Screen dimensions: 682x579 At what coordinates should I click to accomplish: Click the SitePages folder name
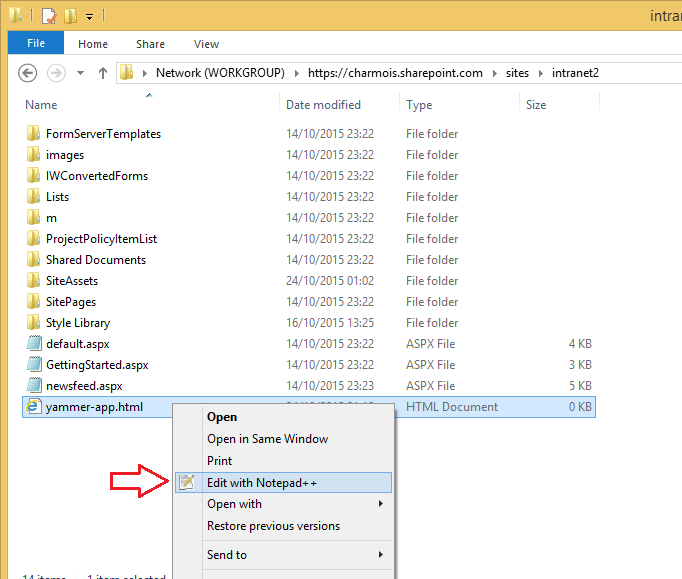click(71, 302)
